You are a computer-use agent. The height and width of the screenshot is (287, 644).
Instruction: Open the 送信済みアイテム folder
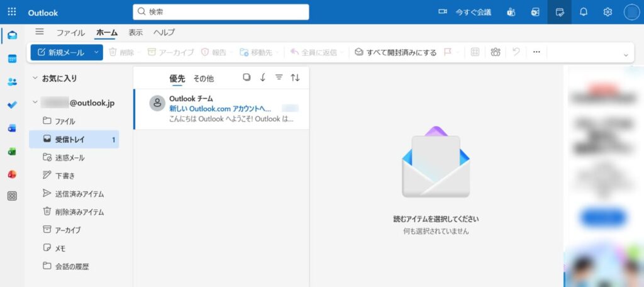pos(74,194)
